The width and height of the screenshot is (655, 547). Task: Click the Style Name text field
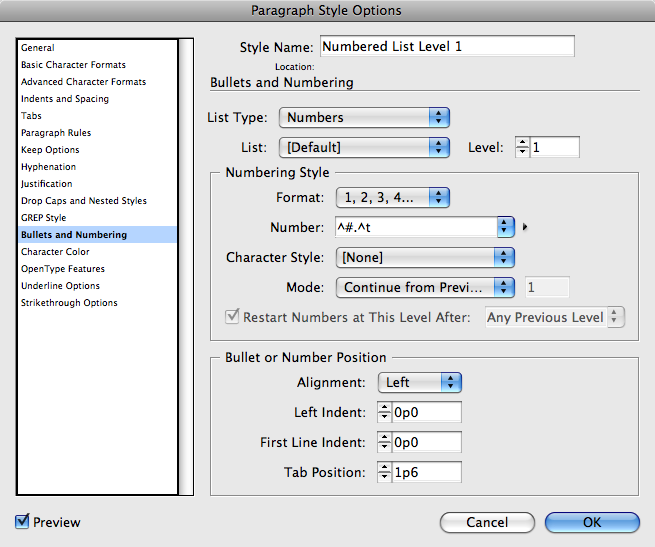(x=446, y=46)
